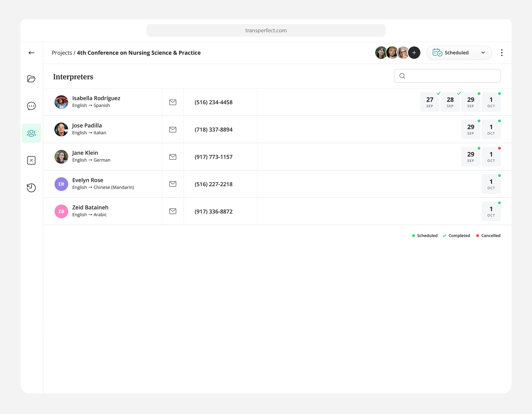Viewport: 532px width, 414px height.
Task: Click the back arrow icon
Action: pyautogui.click(x=31, y=53)
